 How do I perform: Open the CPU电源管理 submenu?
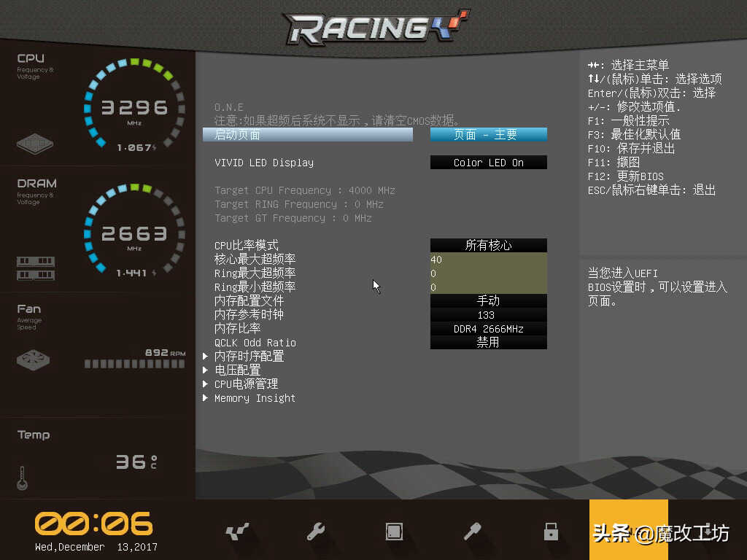click(246, 384)
